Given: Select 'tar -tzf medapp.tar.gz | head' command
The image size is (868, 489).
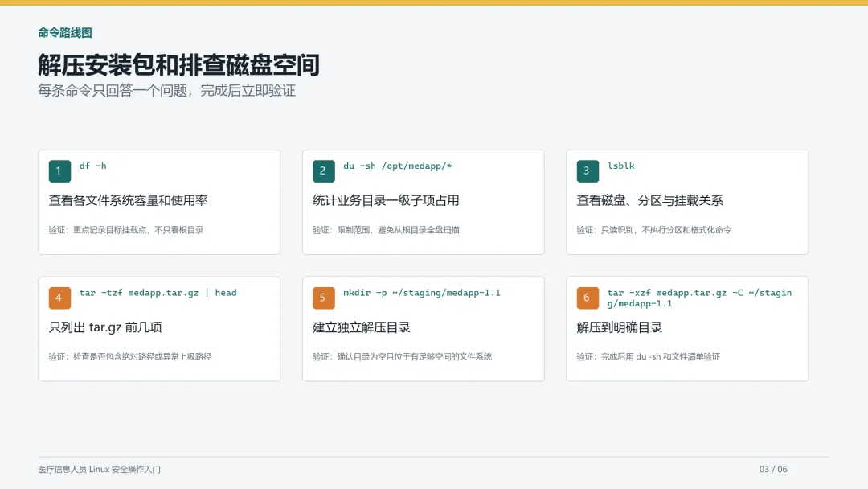Looking at the screenshot, I should [x=158, y=293].
